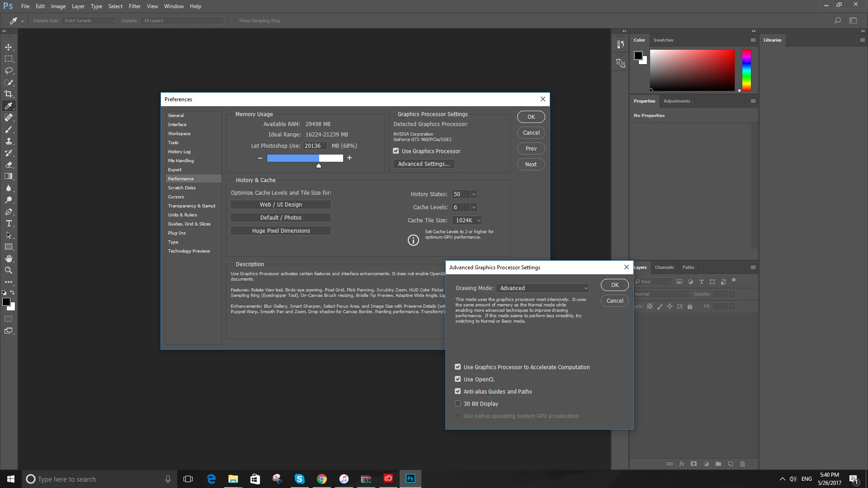
Task: Select the Move tool
Action: pos(9,47)
